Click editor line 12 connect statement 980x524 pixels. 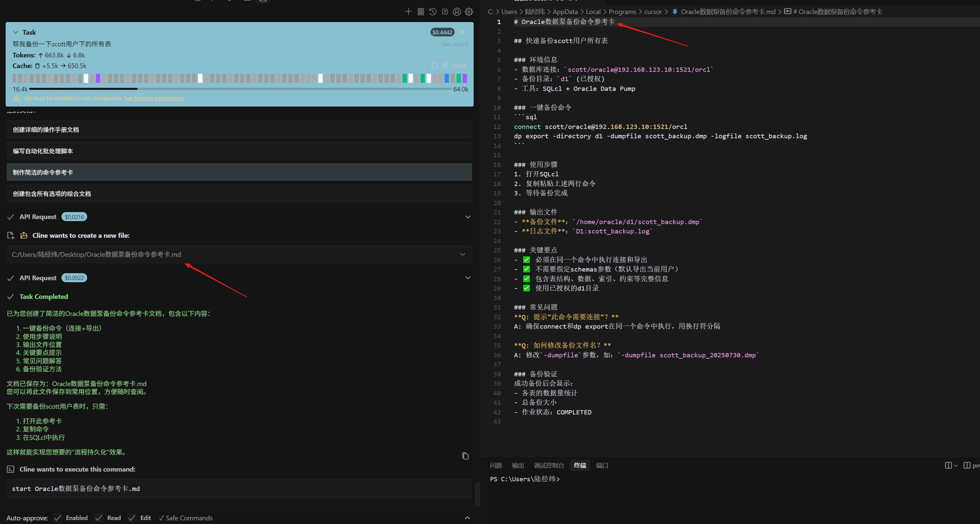(x=600, y=127)
